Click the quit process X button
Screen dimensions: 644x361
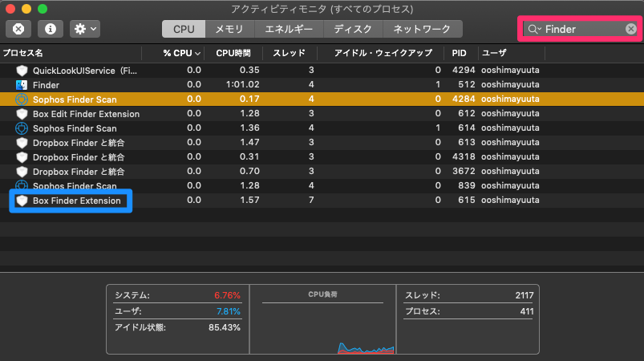[x=18, y=29]
